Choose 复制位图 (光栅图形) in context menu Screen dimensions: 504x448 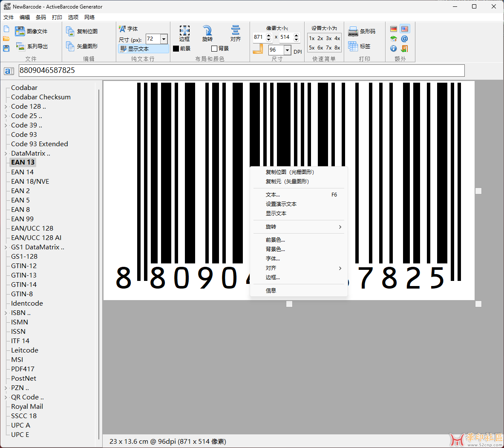pos(299,172)
